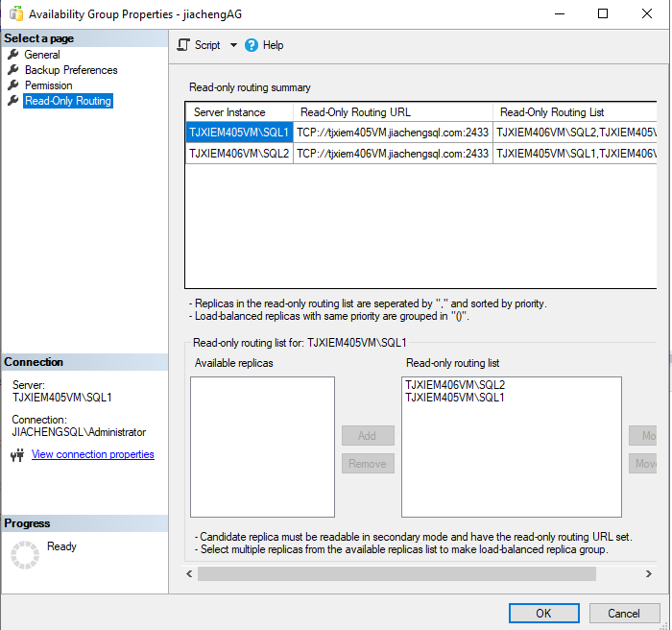The height and width of the screenshot is (630, 672).
Task: Switch to the Backup Preferences page
Action: coord(71,70)
